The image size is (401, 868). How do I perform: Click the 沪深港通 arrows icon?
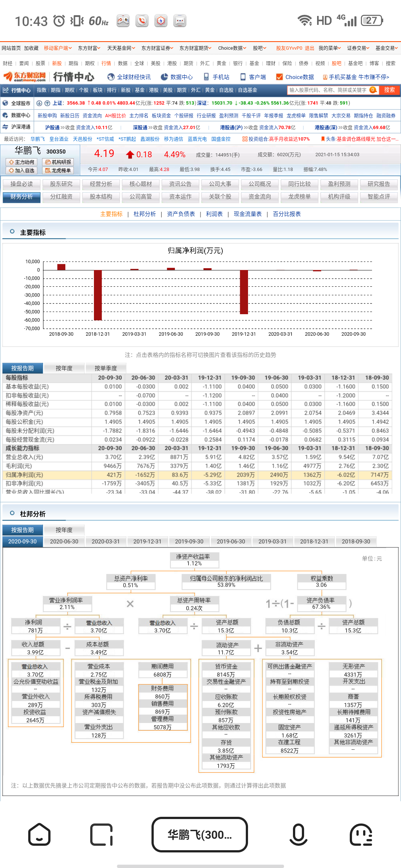(x=5, y=127)
